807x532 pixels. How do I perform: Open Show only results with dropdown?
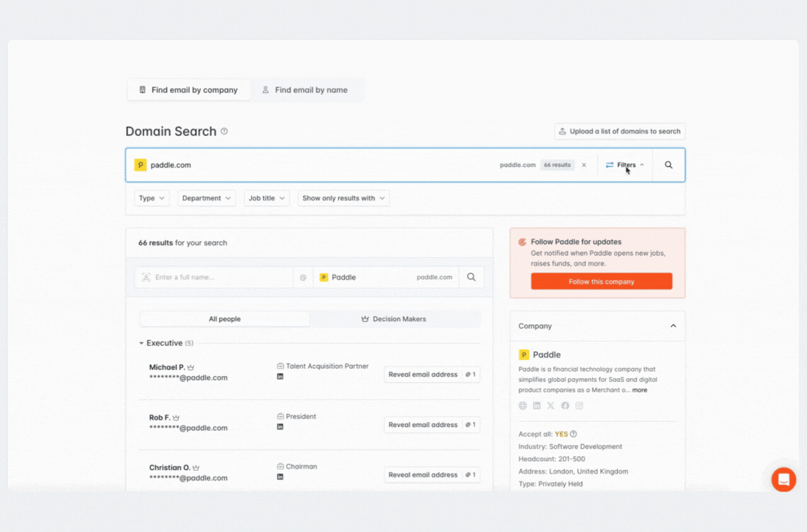click(344, 198)
